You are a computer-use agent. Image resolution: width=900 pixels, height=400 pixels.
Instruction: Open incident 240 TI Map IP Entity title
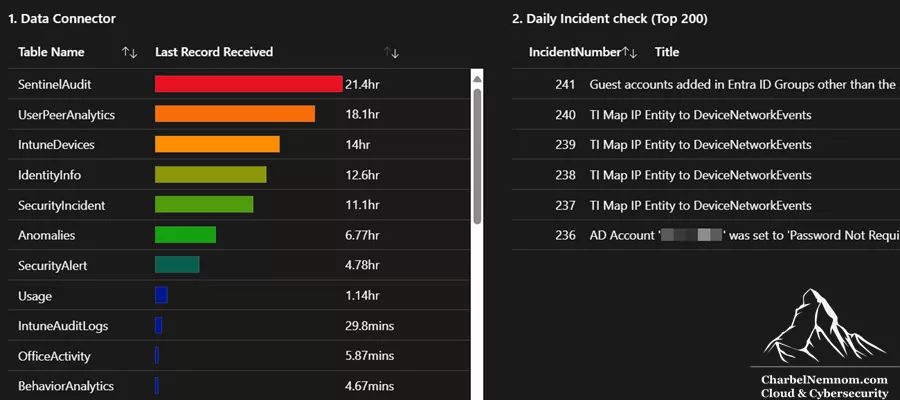coord(700,115)
